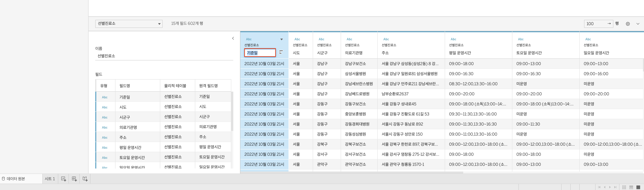This screenshot has height=190, width=644.
Task: Open 기준일 column dropdown arrow
Action: (x=281, y=39)
